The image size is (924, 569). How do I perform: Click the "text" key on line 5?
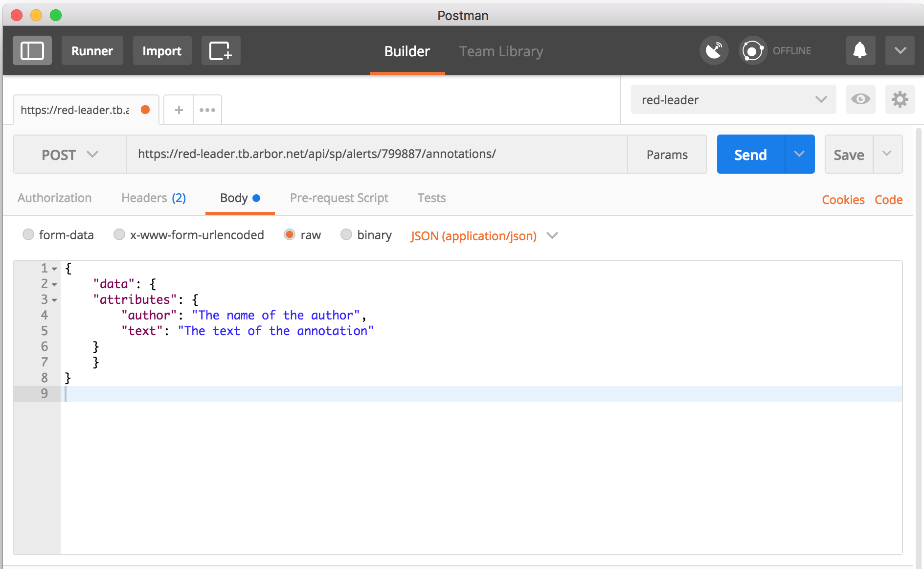pos(142,331)
